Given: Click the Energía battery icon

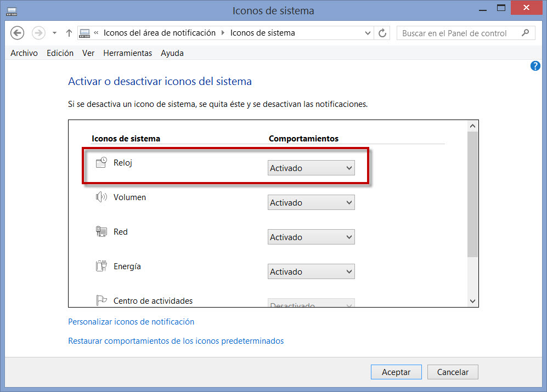Looking at the screenshot, I should tap(101, 266).
